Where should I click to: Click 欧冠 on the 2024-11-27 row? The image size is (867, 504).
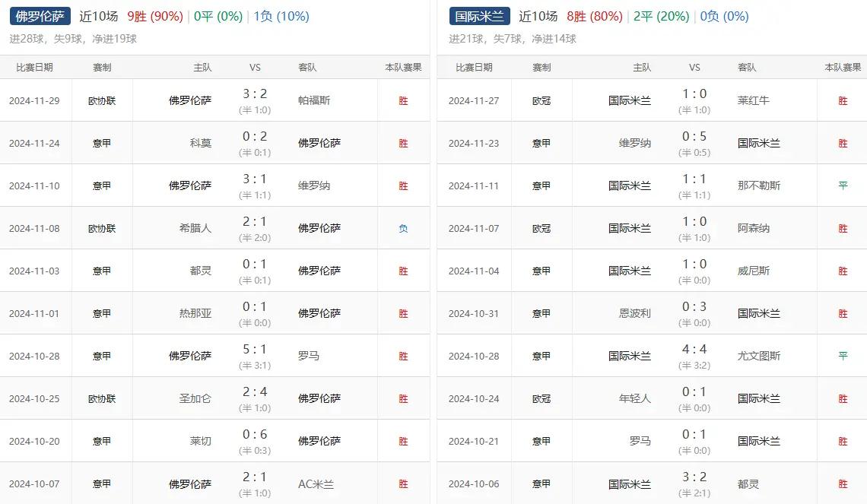pos(541,100)
